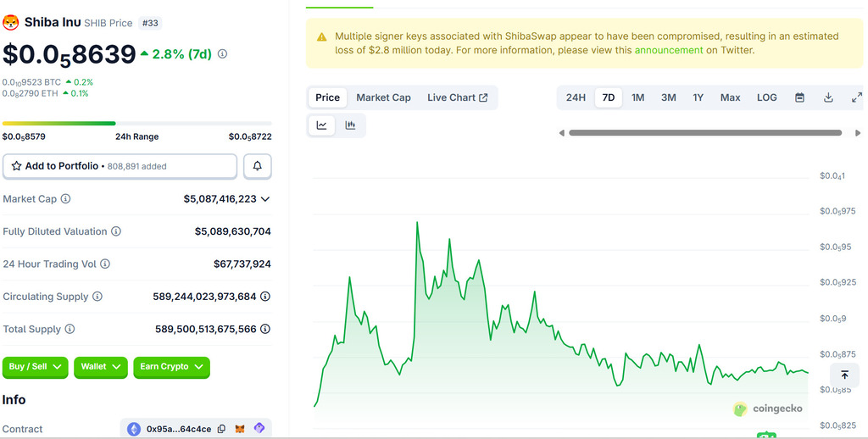Switch to candlestick chart icon
Image resolution: width=868 pixels, height=439 pixels.
pos(350,125)
